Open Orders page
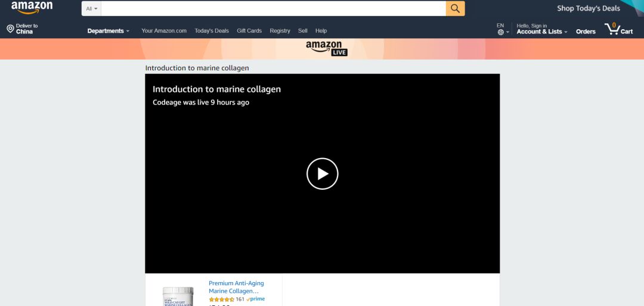Image resolution: width=644 pixels, height=306 pixels. tap(586, 32)
